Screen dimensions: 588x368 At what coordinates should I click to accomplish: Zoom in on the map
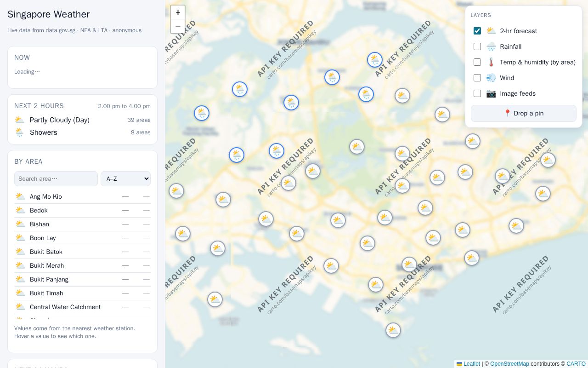[x=178, y=12]
